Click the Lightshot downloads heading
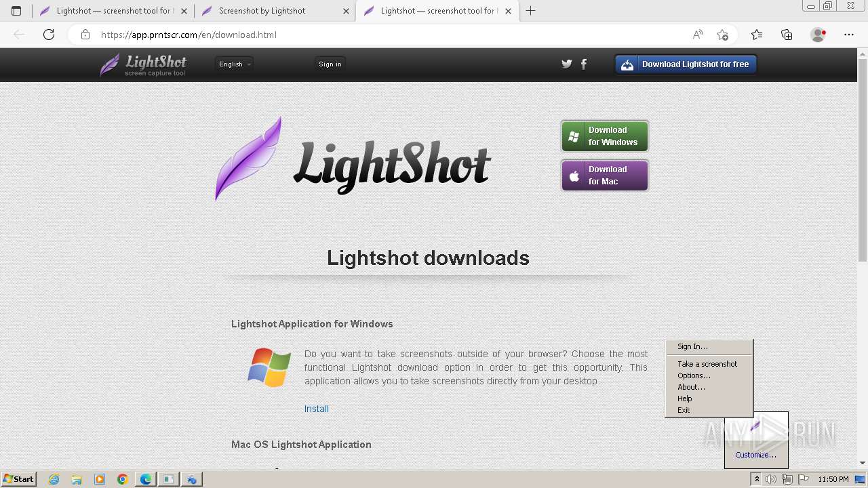Image resolution: width=868 pixels, height=488 pixels. coord(428,258)
